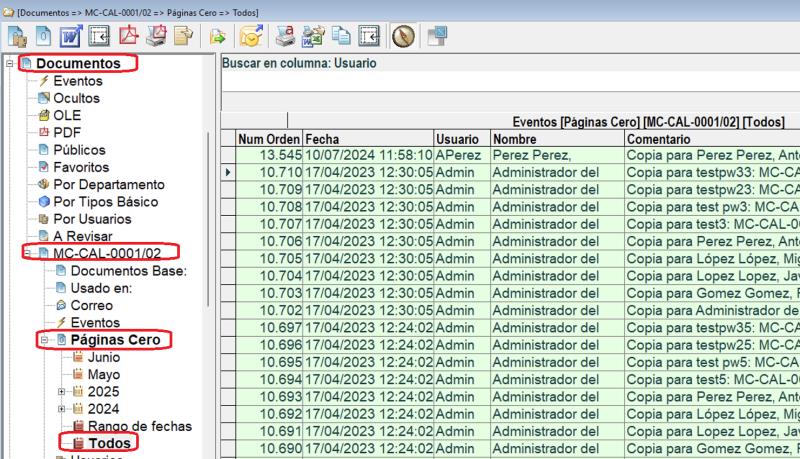Select Favoritos in the document tree
800x459 pixels.
coord(80,167)
